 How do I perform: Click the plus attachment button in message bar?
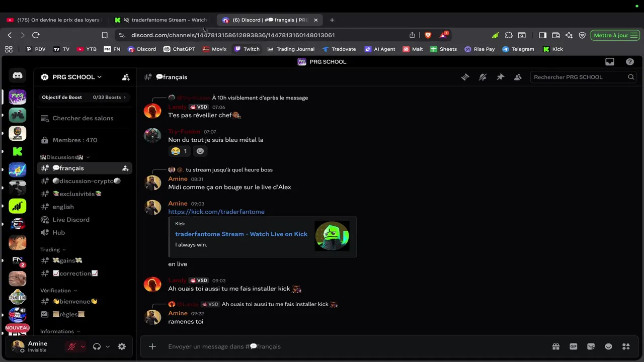point(152,346)
